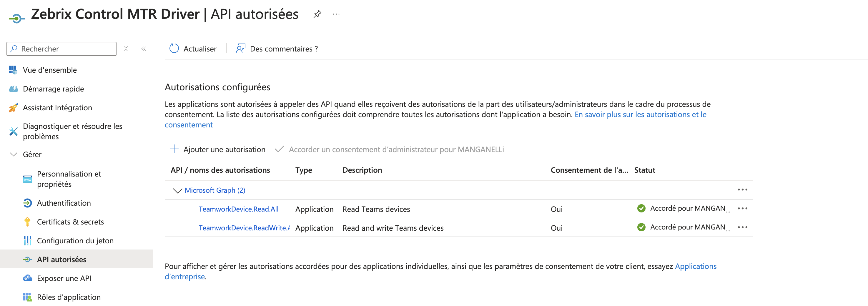Click the API autorisées sidebar icon
Image resolution: width=868 pixels, height=306 pixels.
tap(28, 260)
